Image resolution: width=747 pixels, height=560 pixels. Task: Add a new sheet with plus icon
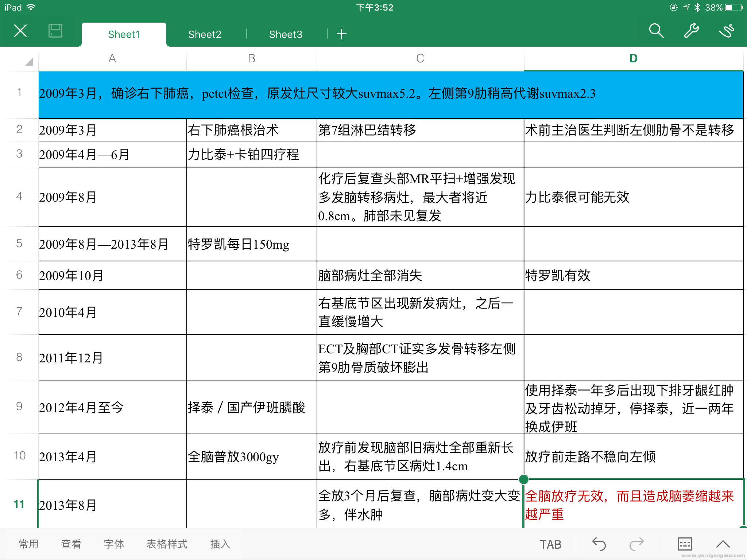(341, 34)
